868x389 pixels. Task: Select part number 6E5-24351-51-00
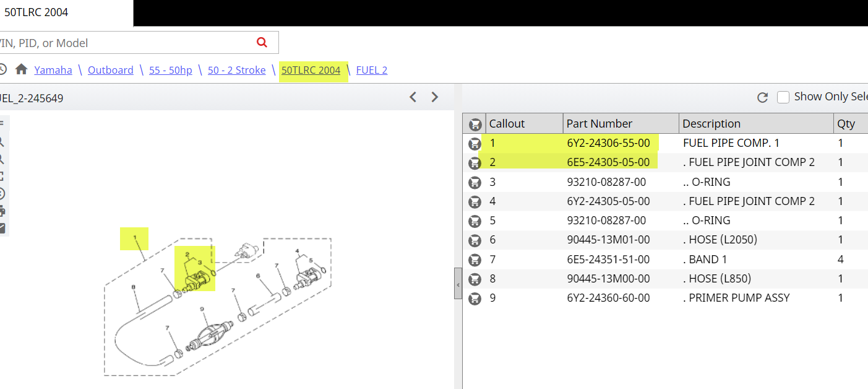[x=608, y=259]
